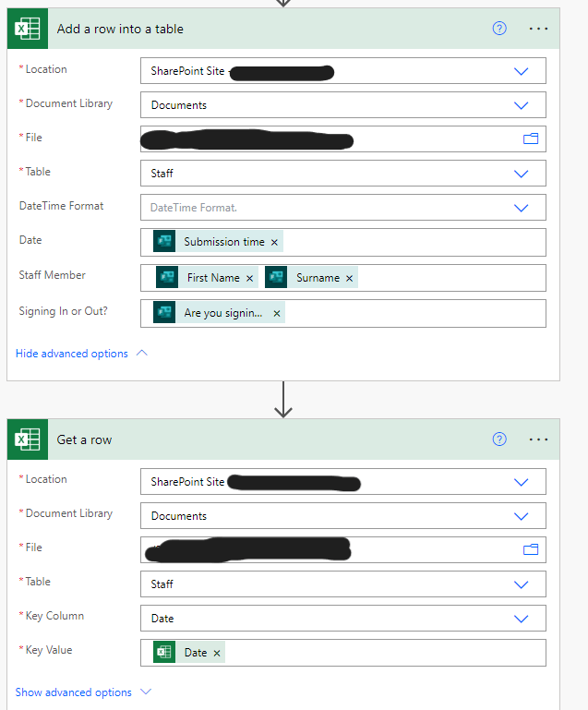Expand Location dropdown in Add a row into a table
Image resolution: width=588 pixels, height=710 pixels.
click(521, 71)
